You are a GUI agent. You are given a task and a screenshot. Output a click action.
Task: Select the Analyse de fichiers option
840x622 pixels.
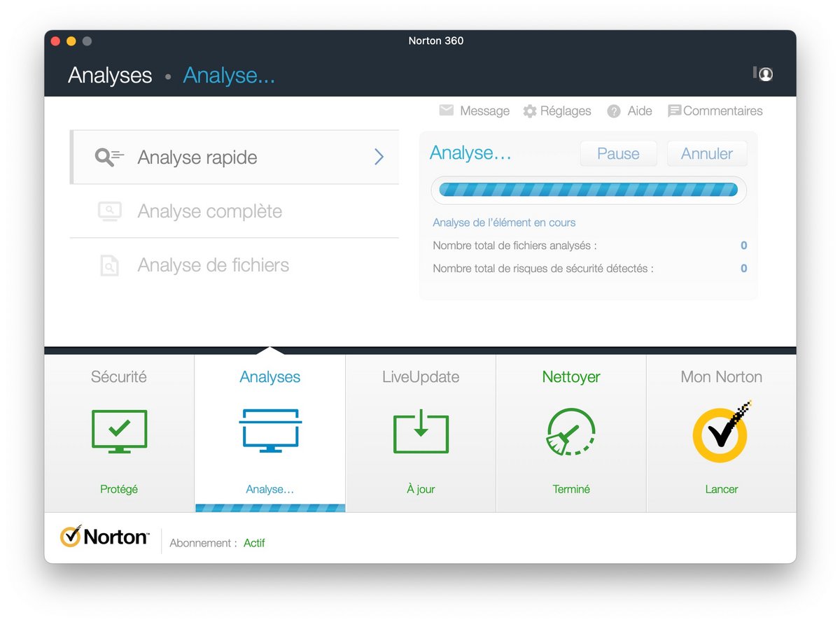click(x=235, y=265)
